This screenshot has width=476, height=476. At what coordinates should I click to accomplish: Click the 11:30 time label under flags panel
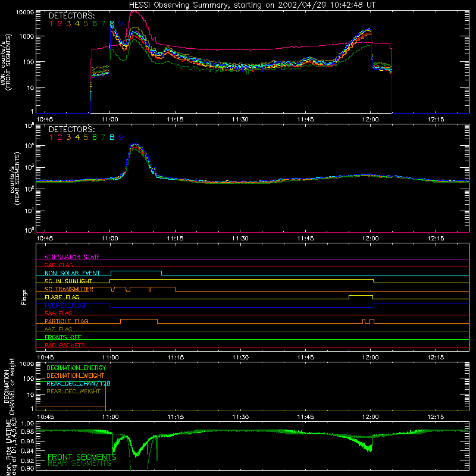tap(240, 358)
